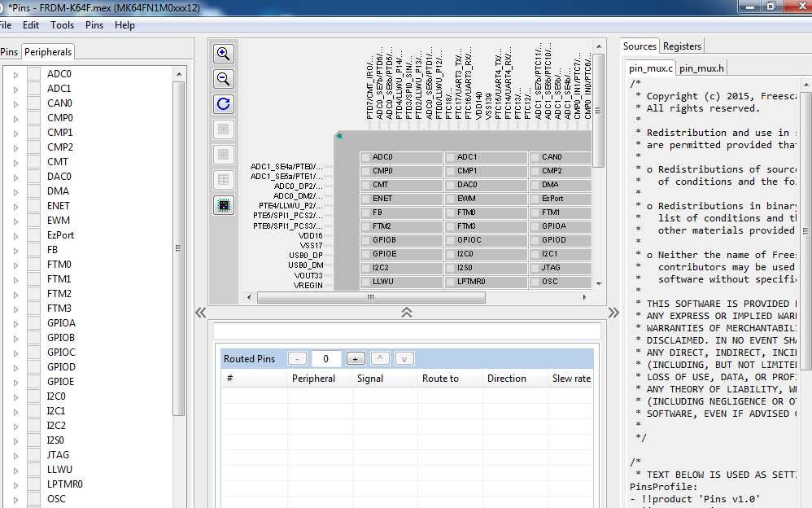This screenshot has width=812, height=508.
Task: Tick the ADC0 checkbox in peripherals list
Action: [33, 74]
